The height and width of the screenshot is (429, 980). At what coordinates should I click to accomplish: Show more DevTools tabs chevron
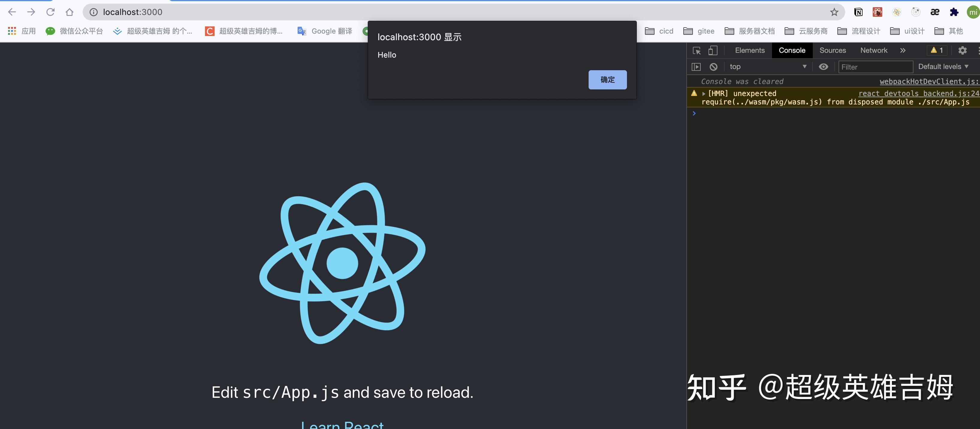[x=902, y=50]
